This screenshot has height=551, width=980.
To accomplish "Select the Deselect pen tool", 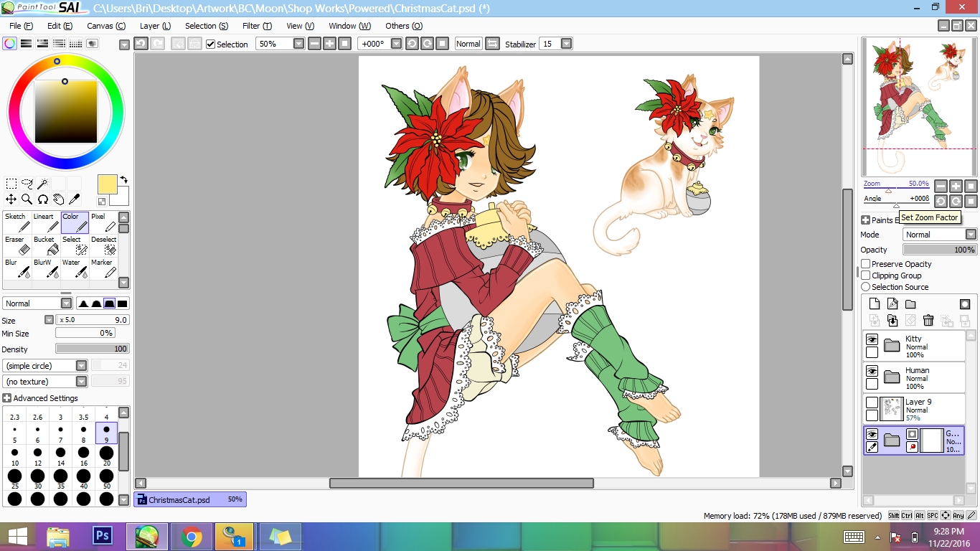I will pos(103,246).
